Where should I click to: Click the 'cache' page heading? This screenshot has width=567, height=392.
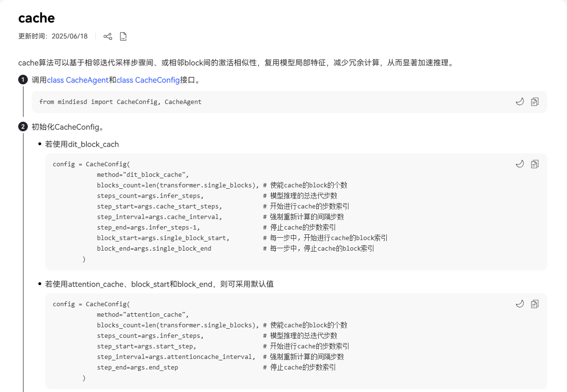(x=36, y=18)
